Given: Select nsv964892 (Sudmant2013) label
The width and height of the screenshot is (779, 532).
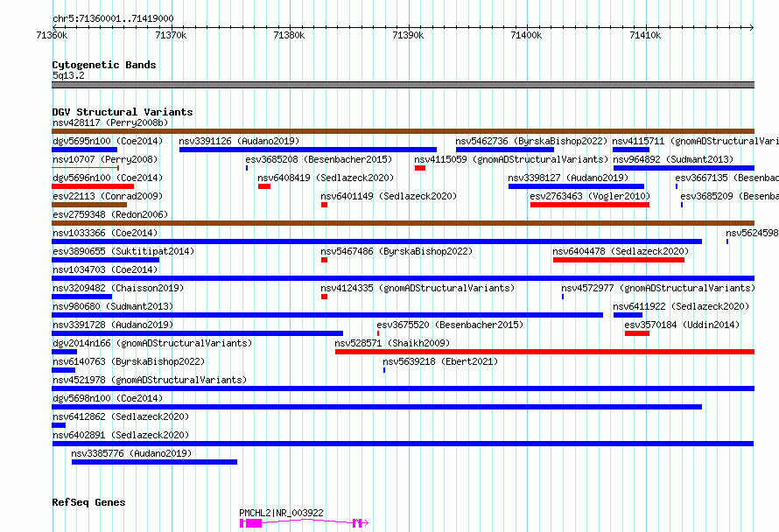Looking at the screenshot, I should [673, 159].
